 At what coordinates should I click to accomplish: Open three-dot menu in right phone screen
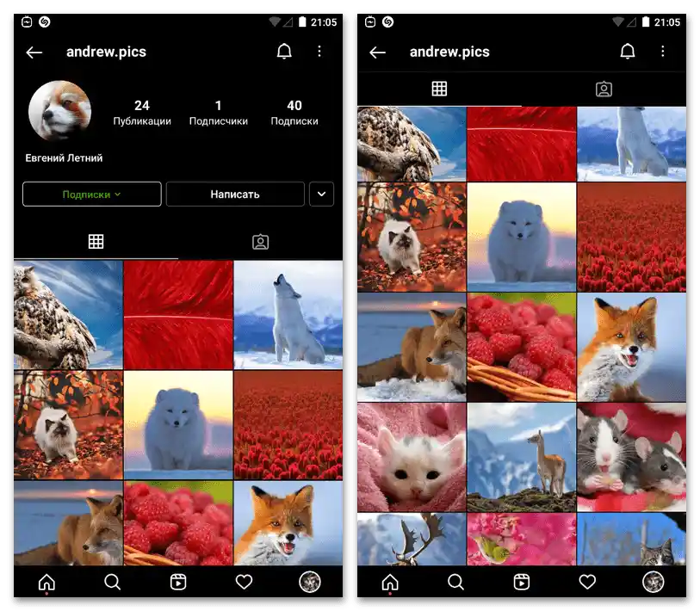(662, 52)
